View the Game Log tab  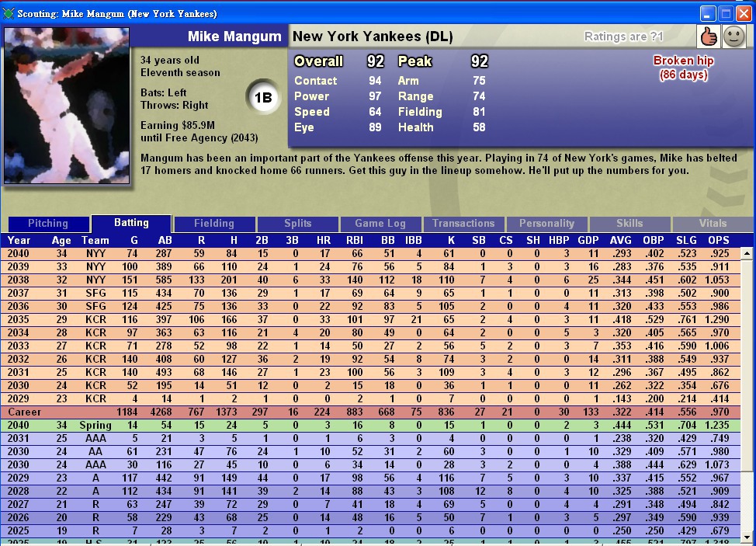tap(380, 224)
